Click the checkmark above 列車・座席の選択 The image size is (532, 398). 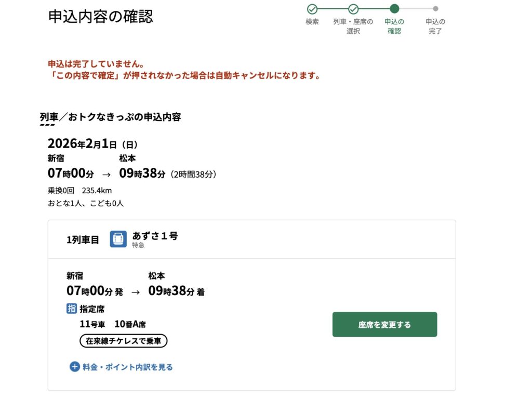click(x=353, y=9)
